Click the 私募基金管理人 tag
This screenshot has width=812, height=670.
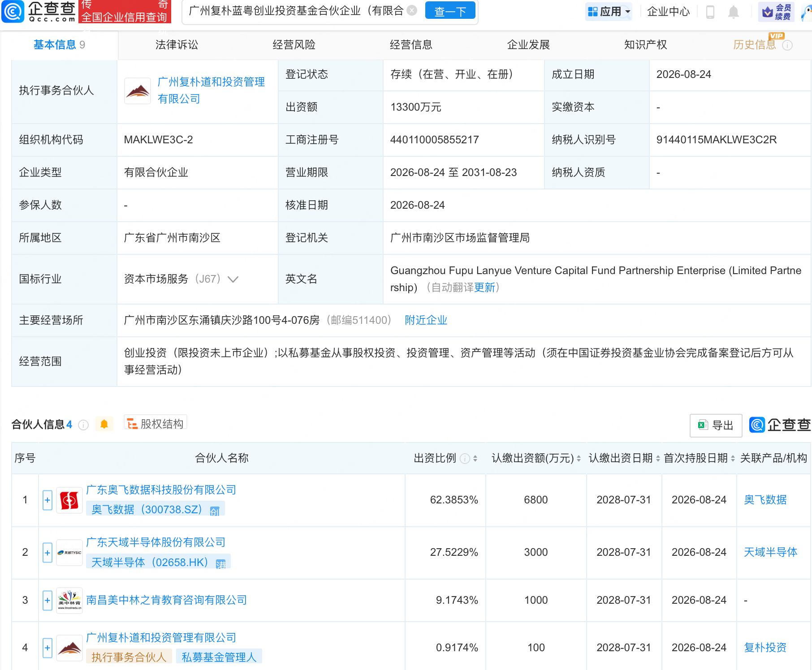(219, 657)
